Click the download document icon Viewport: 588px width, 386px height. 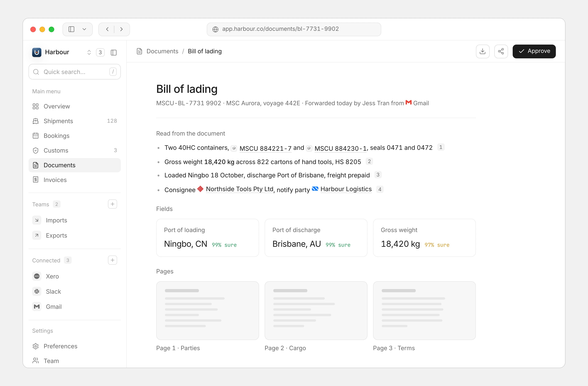482,51
